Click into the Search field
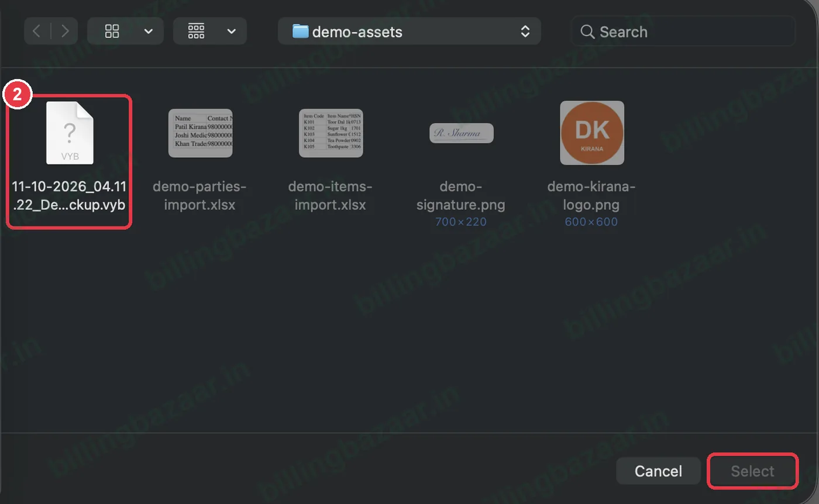Screen dimensions: 819x504 point(683,31)
